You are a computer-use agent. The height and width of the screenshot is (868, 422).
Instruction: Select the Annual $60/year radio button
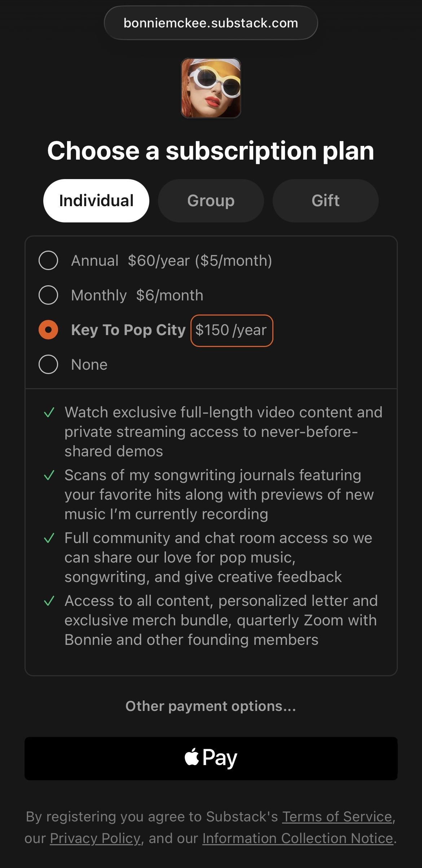[x=48, y=260]
